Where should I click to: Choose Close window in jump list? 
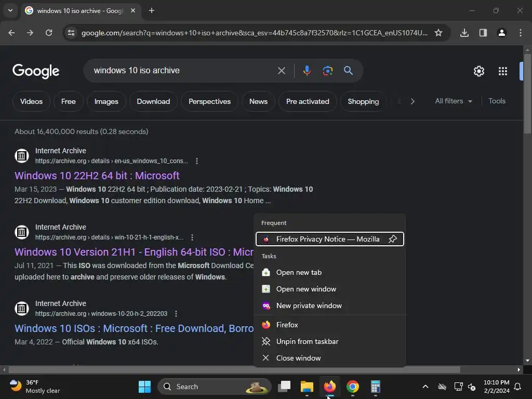tap(330, 358)
